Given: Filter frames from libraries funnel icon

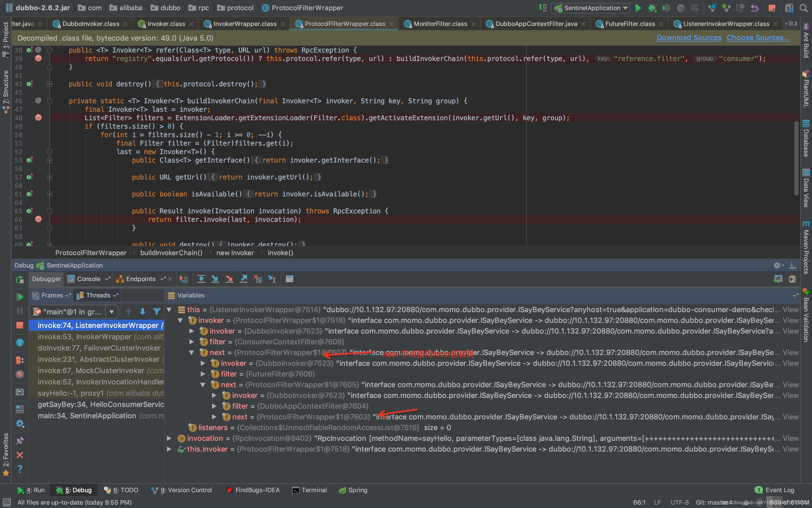Looking at the screenshot, I should tap(156, 312).
